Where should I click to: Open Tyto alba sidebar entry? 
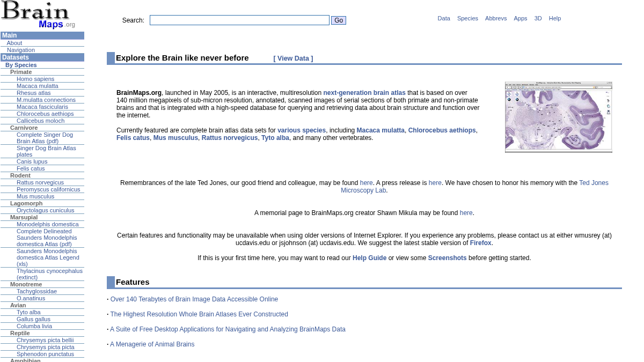click(28, 312)
